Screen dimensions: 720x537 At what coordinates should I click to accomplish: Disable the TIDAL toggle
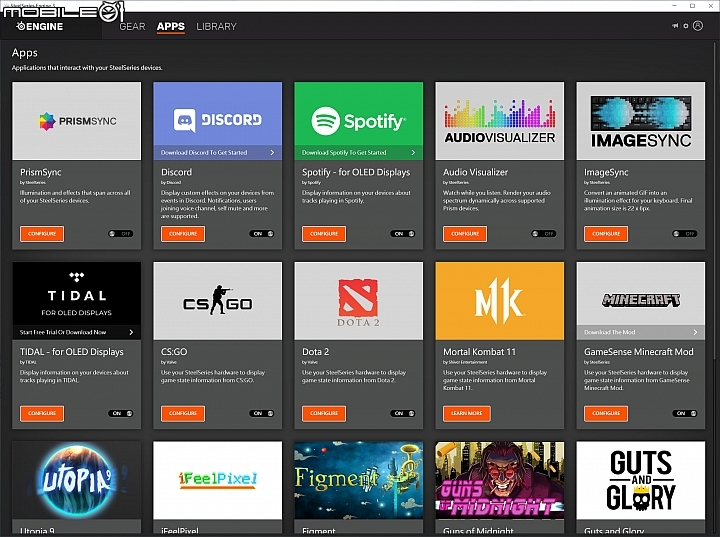point(121,413)
